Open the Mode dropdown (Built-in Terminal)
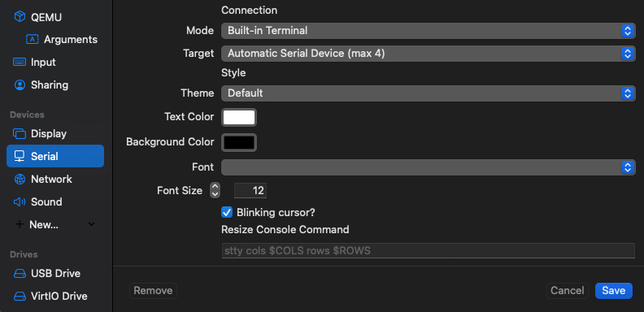The width and height of the screenshot is (644, 312). 429,31
